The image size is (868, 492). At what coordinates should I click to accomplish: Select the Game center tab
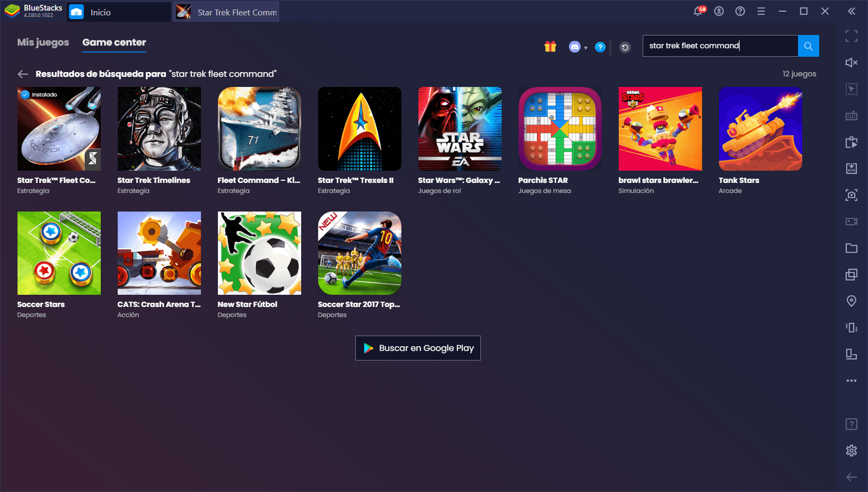(114, 42)
